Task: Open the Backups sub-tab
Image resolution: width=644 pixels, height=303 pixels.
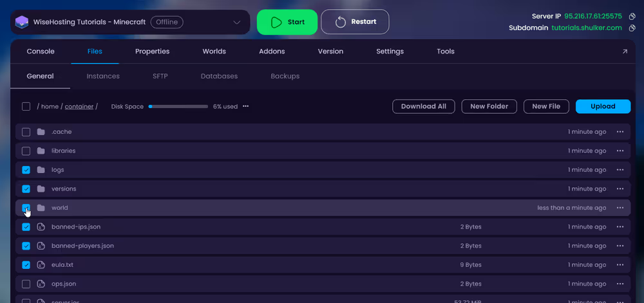Action: [x=285, y=76]
